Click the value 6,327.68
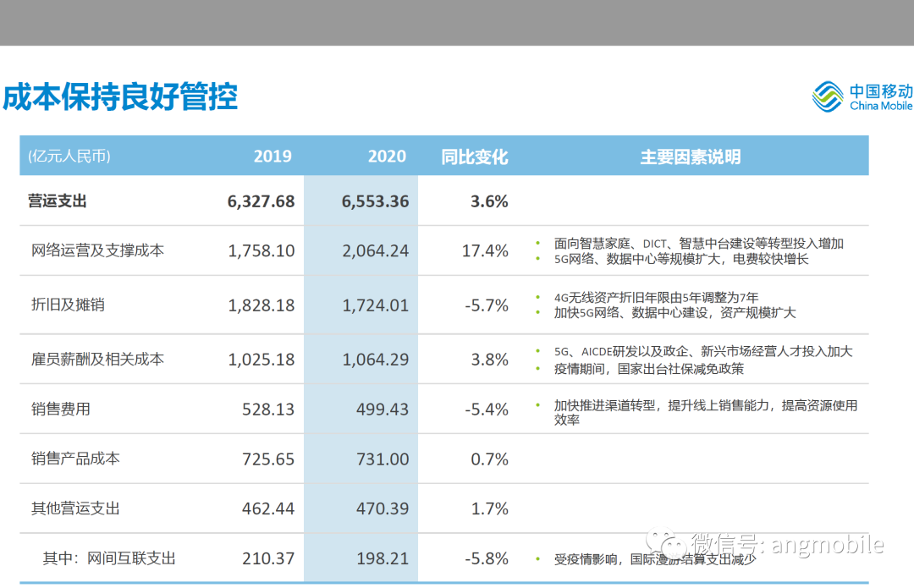Image resolution: width=914 pixels, height=588 pixels. pos(262,201)
